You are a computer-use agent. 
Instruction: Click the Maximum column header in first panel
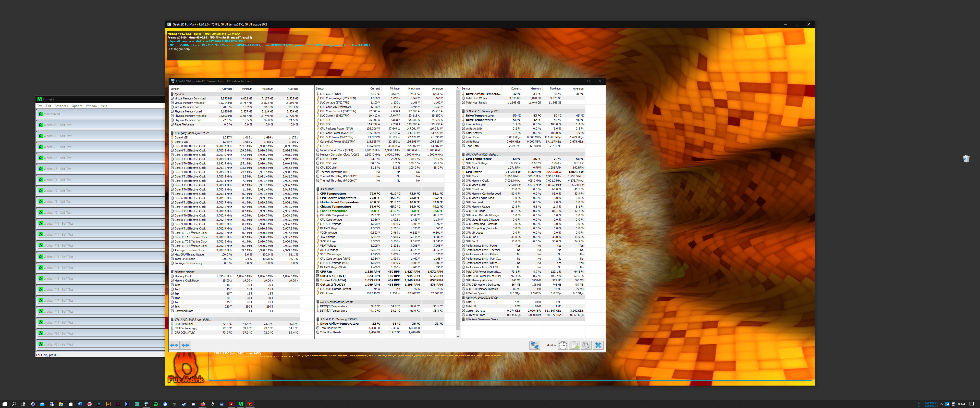267,88
